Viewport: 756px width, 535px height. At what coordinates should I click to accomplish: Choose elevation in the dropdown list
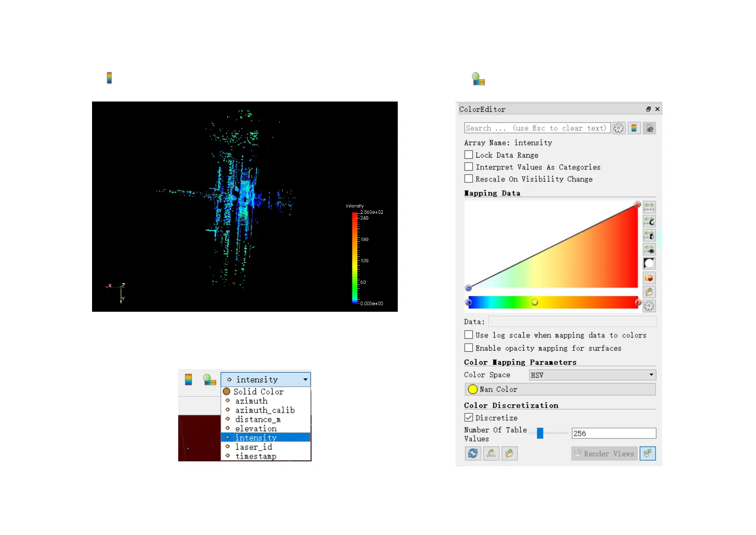[x=266, y=429]
